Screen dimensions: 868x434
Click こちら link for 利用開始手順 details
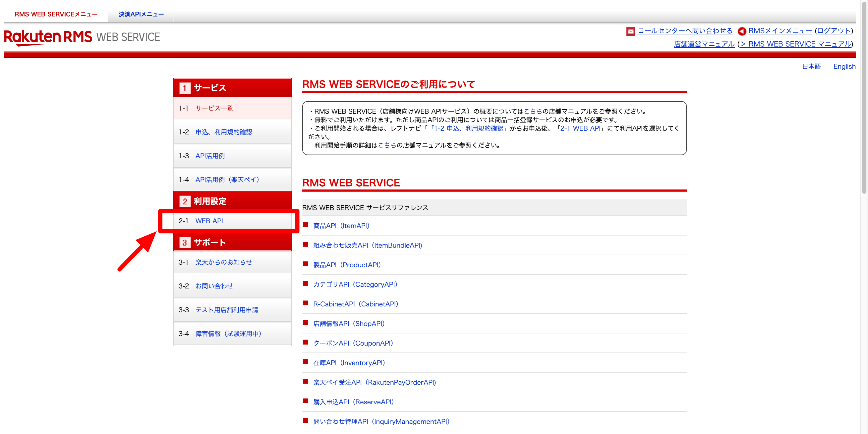coord(387,145)
